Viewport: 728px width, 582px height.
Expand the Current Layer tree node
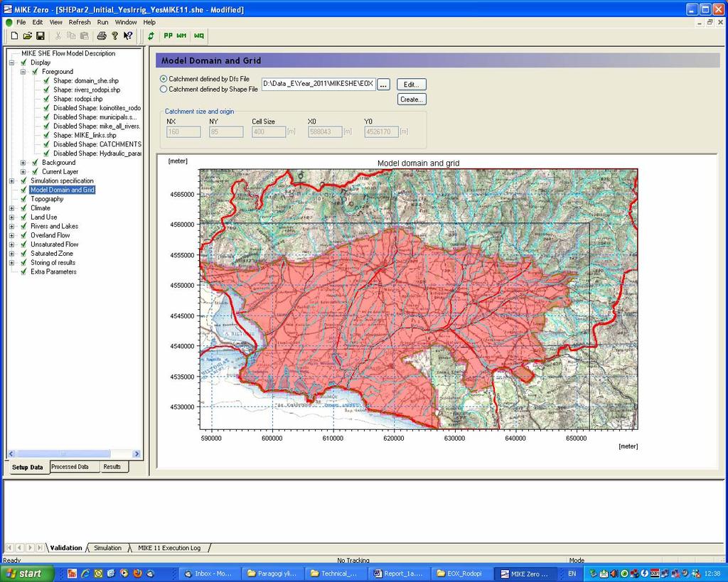click(x=23, y=172)
